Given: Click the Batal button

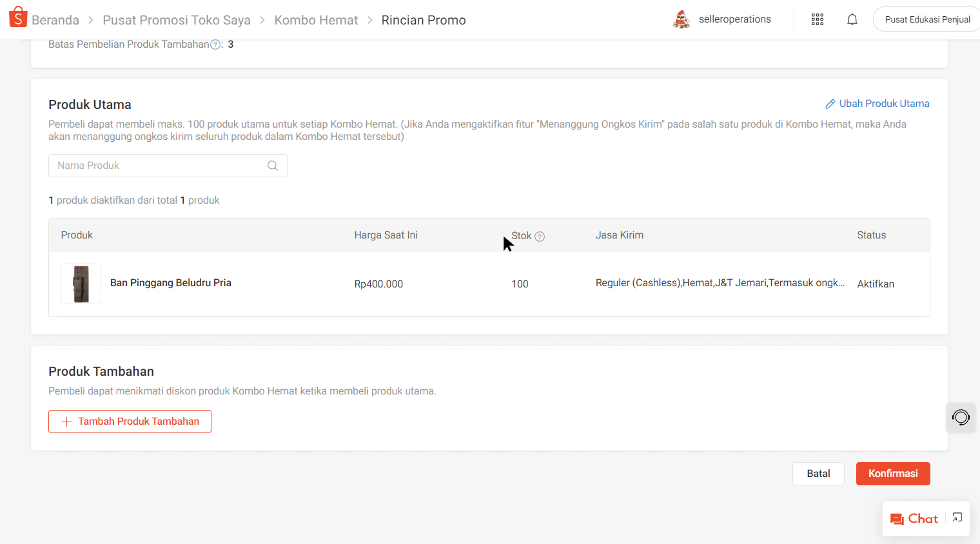Looking at the screenshot, I should pyautogui.click(x=818, y=474).
